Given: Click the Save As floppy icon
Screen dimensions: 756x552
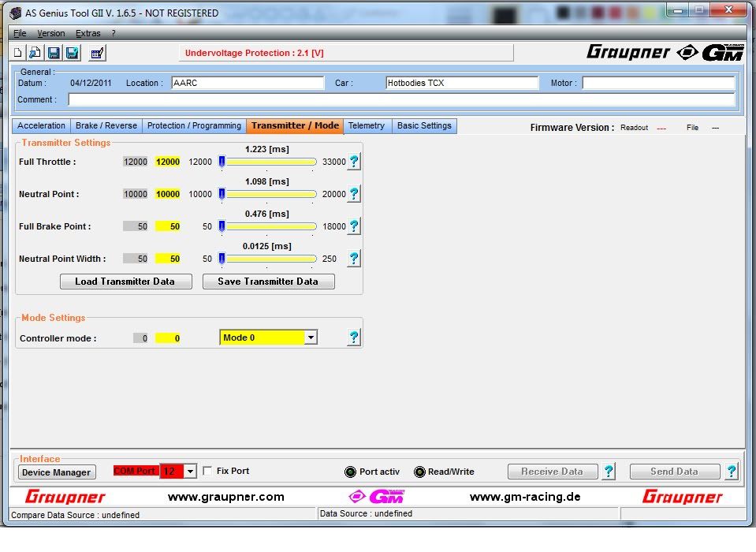Looking at the screenshot, I should 73,53.
